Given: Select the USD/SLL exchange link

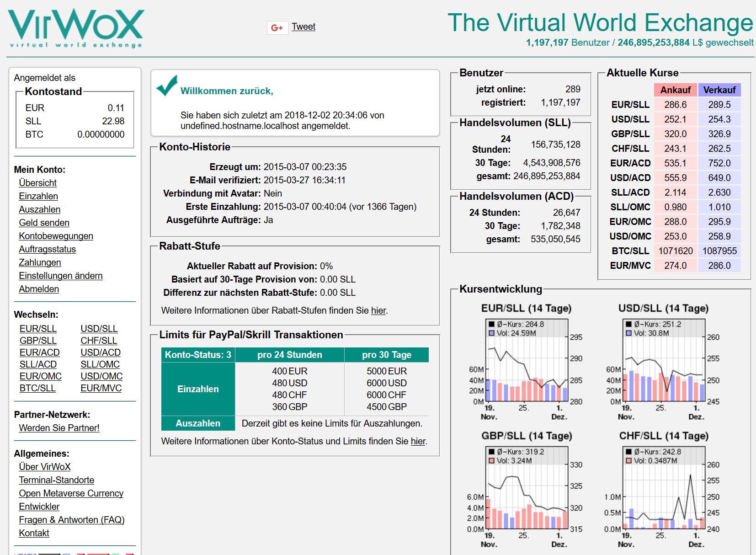Looking at the screenshot, I should (99, 329).
